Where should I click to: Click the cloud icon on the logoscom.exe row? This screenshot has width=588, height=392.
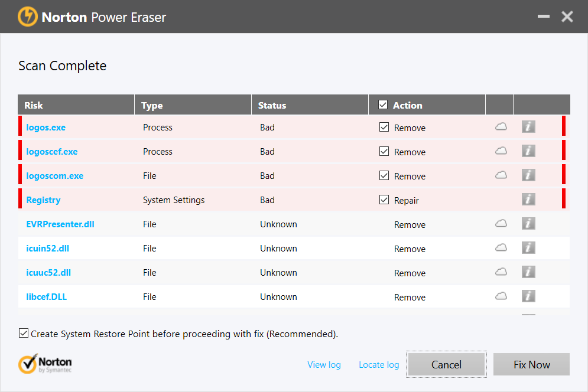pos(501,175)
